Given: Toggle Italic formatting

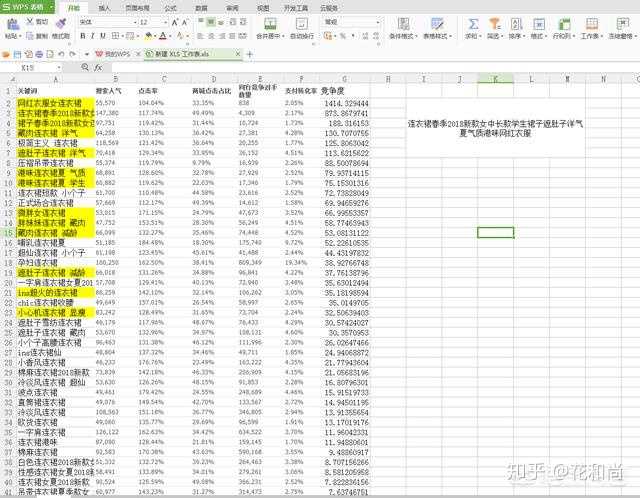Looking at the screenshot, I should coord(92,35).
